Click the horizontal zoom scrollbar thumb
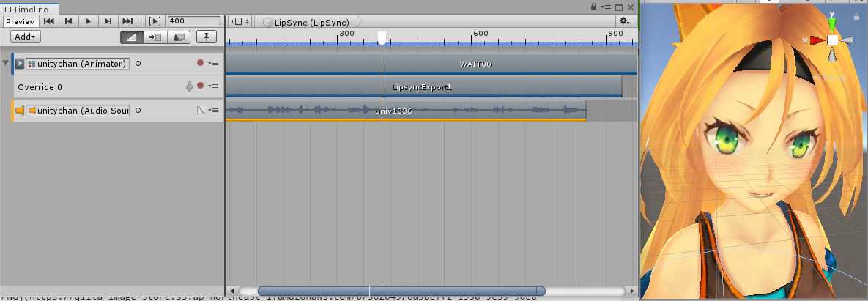The height and width of the screenshot is (301, 868). [401, 291]
